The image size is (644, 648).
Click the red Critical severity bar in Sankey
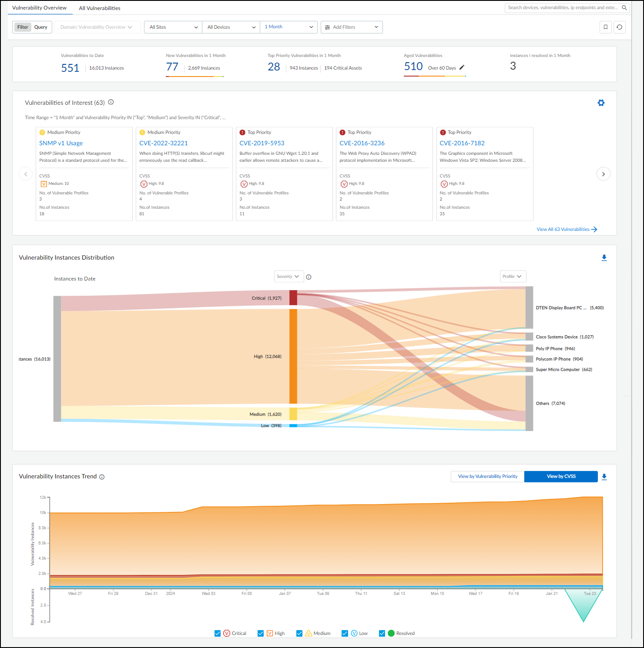click(x=293, y=298)
